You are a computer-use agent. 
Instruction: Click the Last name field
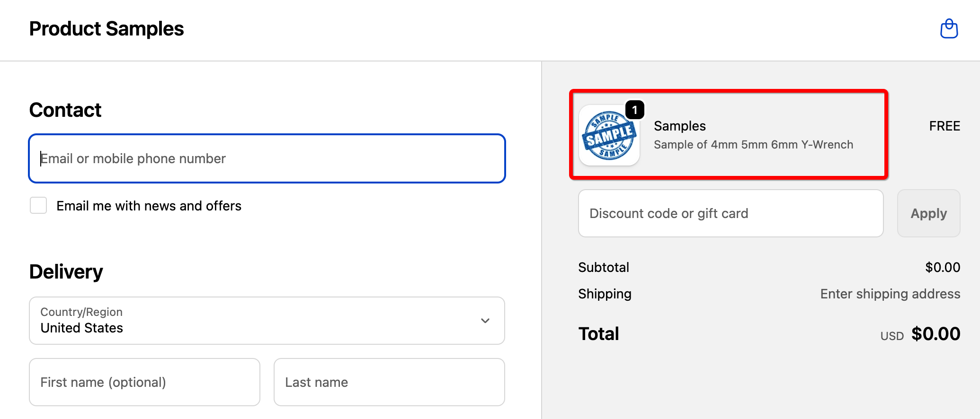pyautogui.click(x=389, y=382)
